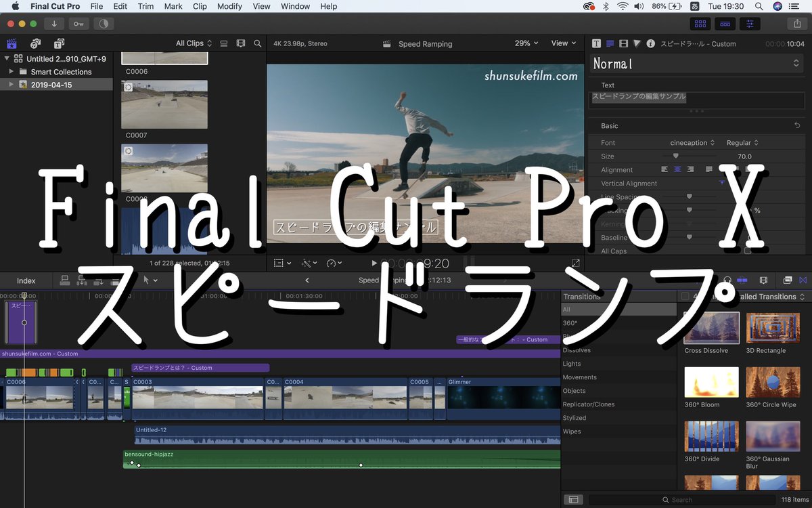Select the Movements transitions category
Image resolution: width=812 pixels, height=508 pixels.
coord(618,377)
